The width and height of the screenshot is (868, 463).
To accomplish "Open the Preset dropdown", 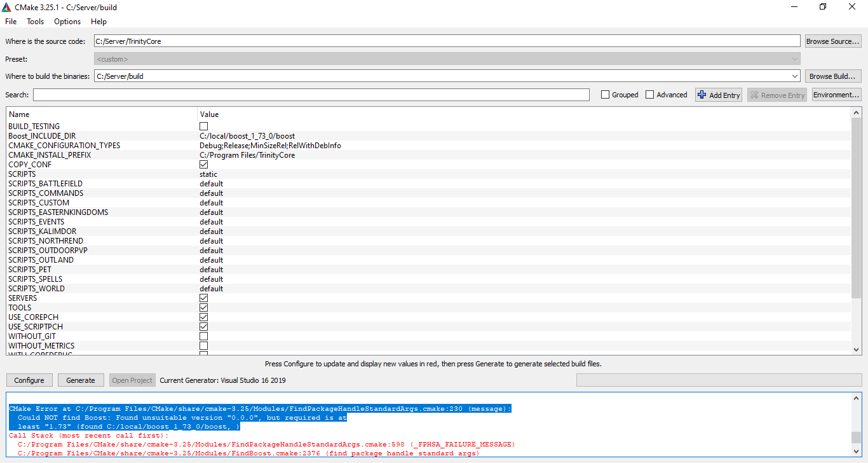I will 447,59.
